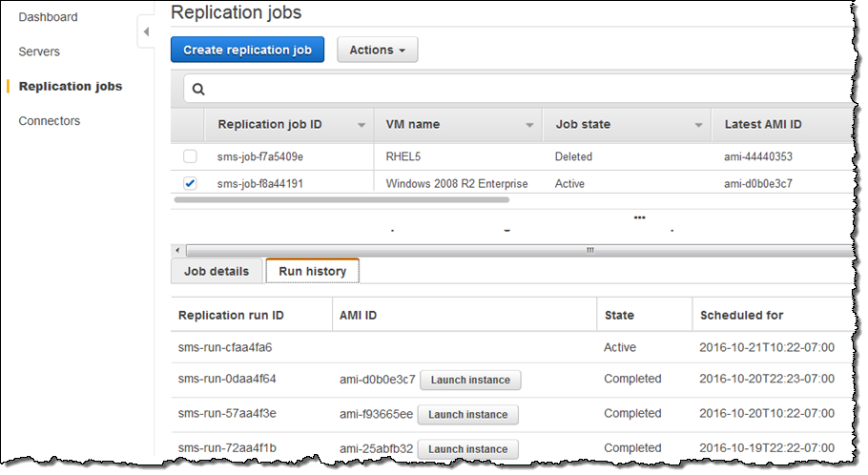The image size is (868, 475).
Task: Check the sms-job-f7a5409e row checkbox
Action: pyautogui.click(x=191, y=156)
